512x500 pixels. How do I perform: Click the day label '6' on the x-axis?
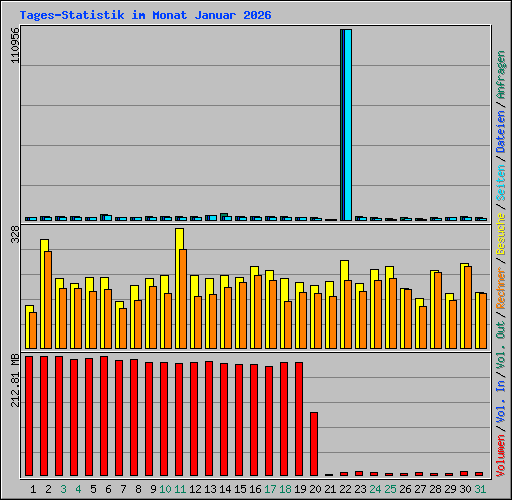click(108, 489)
